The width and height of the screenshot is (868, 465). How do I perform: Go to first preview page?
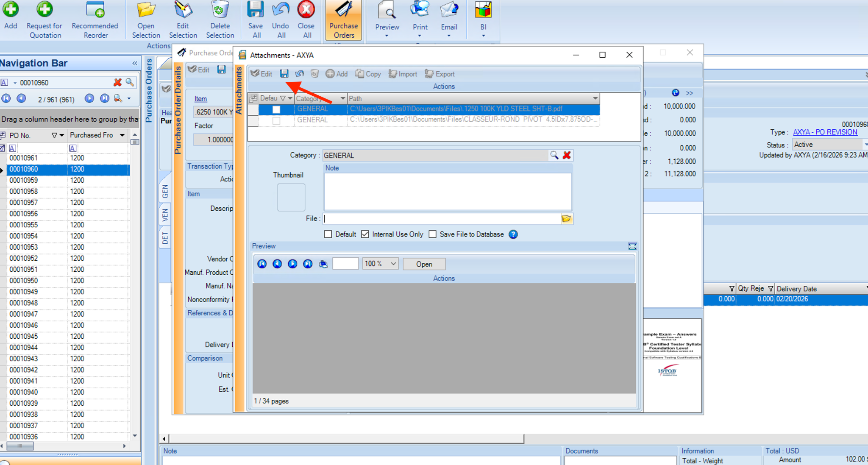click(x=262, y=264)
